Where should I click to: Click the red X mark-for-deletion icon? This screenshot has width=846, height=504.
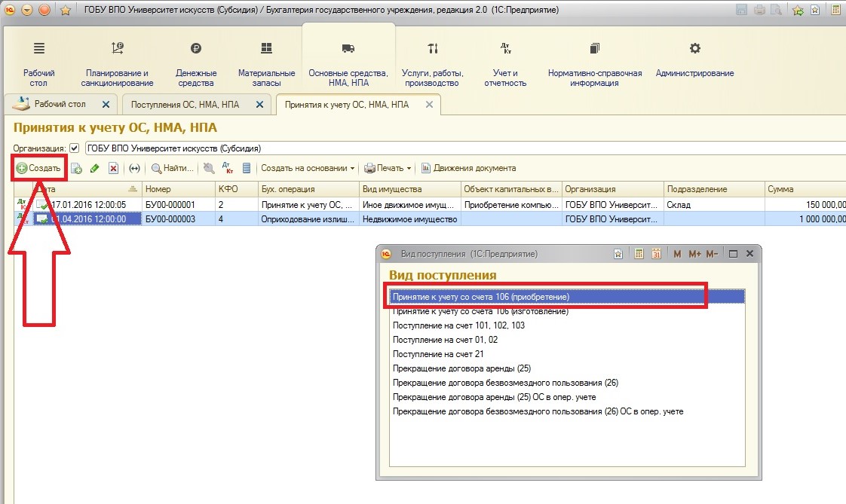coord(113,169)
